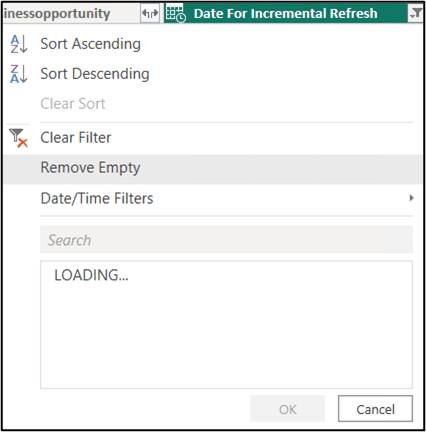Choose Sort Ascending menu entry
Viewport: 426px width, 432px height.
[x=90, y=44]
